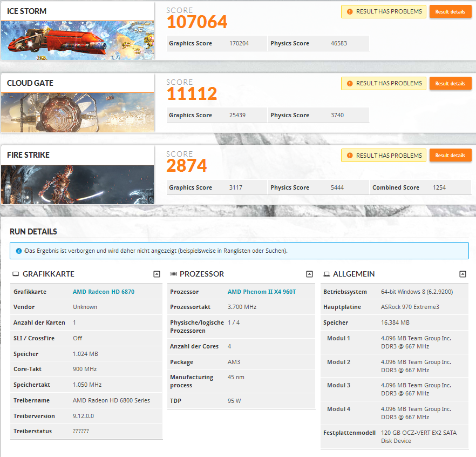Click the Modul 1 memory entry
The image size is (476, 457).
[x=395, y=342]
